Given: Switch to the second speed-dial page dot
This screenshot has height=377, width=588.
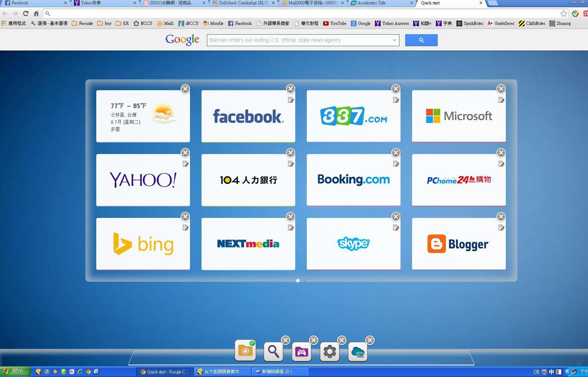Looking at the screenshot, I should pyautogui.click(x=305, y=280).
